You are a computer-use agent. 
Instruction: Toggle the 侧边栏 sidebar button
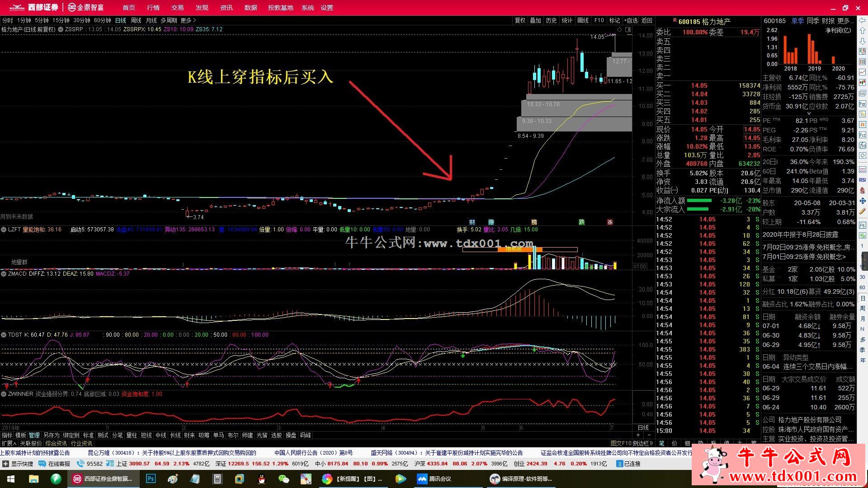[642, 443]
